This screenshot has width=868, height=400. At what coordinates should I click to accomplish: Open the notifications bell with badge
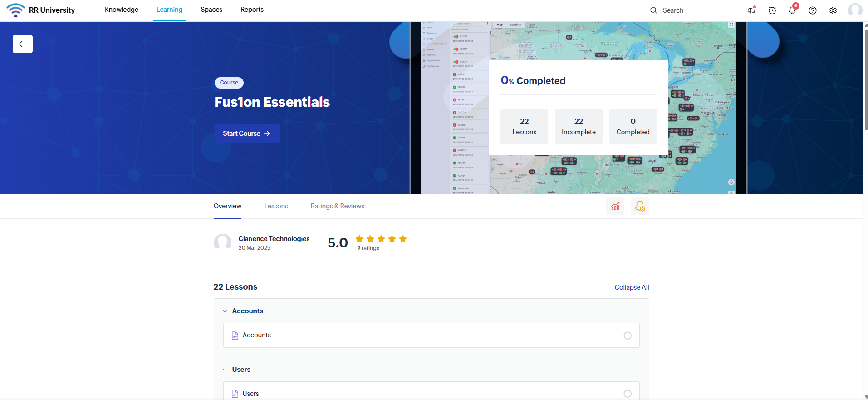point(792,10)
